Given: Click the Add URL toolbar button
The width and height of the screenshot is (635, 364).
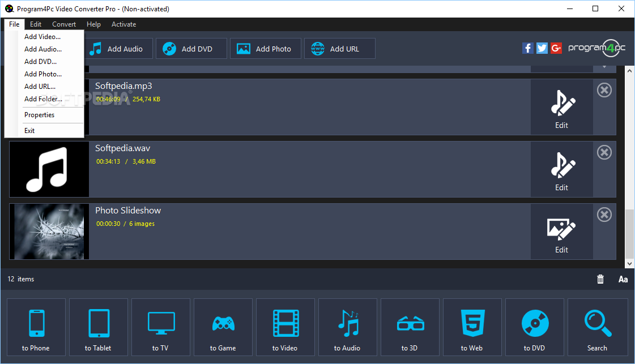Looking at the screenshot, I should [339, 49].
